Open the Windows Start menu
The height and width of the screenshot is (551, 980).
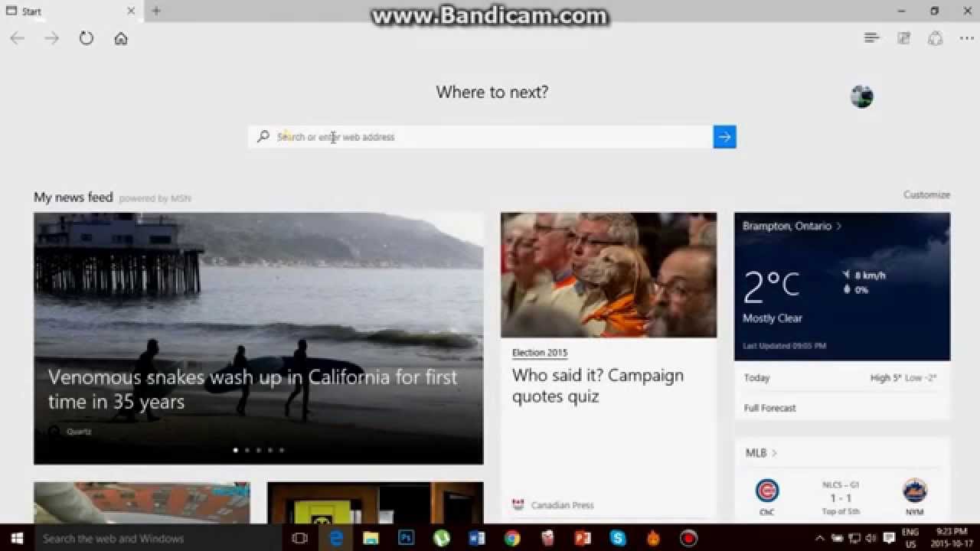coord(16,538)
